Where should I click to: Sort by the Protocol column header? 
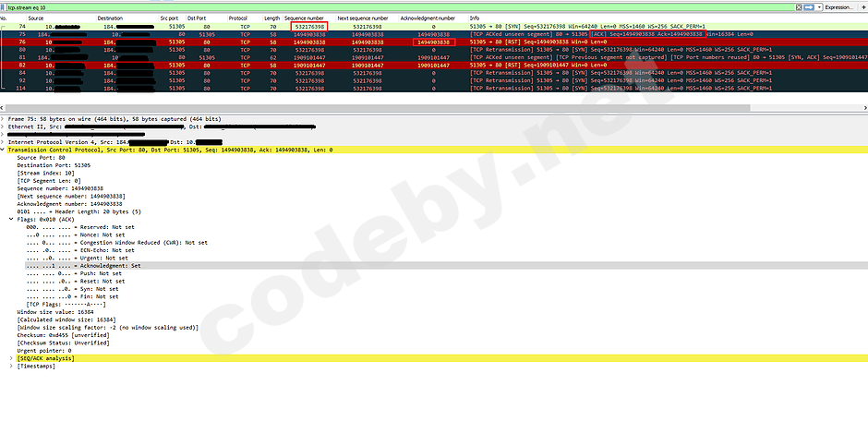coord(237,18)
